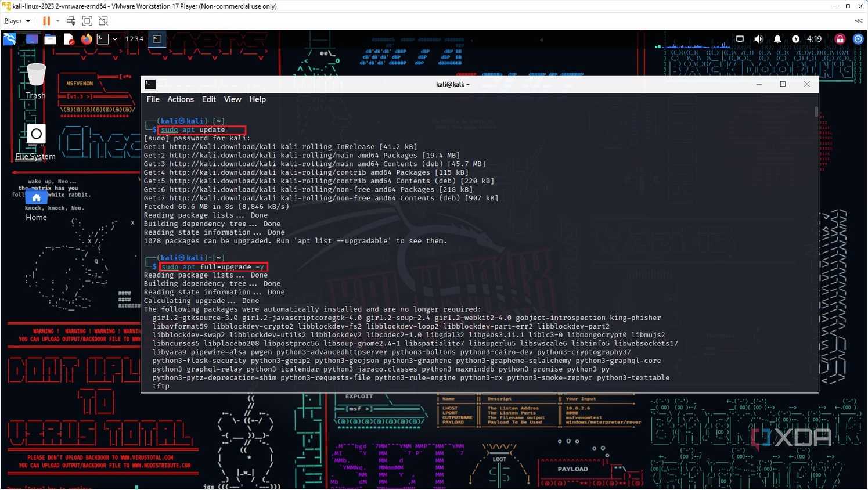Open the volume control tray icon
The height and width of the screenshot is (490, 868).
pos(758,39)
